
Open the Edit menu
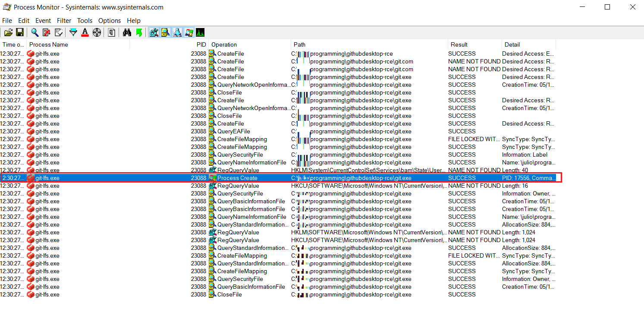coord(24,20)
